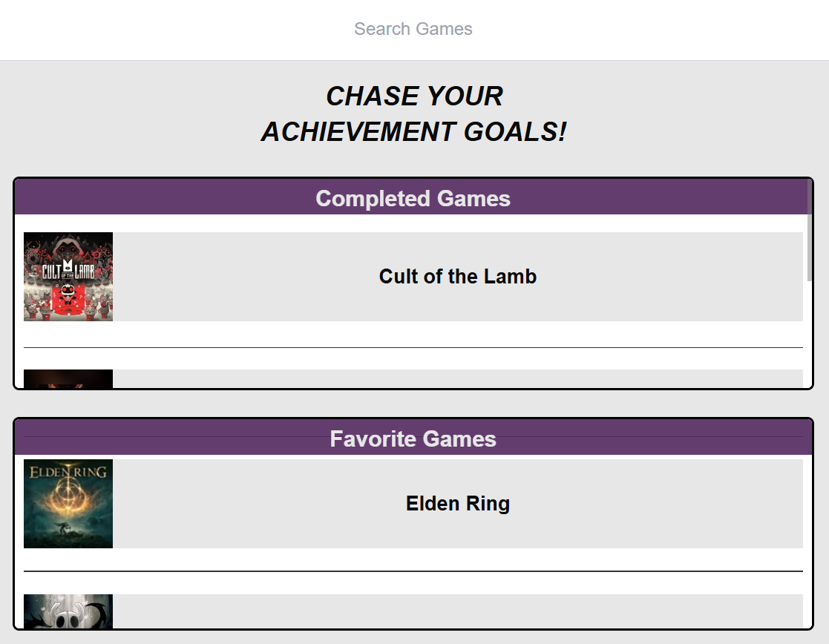This screenshot has width=829, height=644.
Task: Click the "CHASE YOUR" heading line
Action: tap(414, 96)
